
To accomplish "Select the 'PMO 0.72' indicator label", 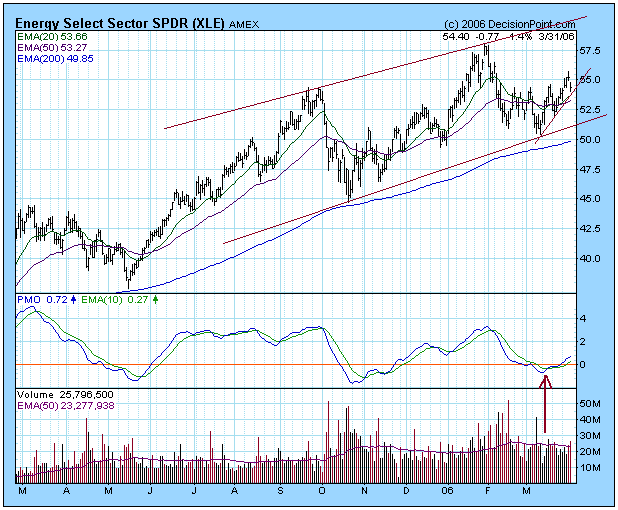I will click(x=43, y=300).
